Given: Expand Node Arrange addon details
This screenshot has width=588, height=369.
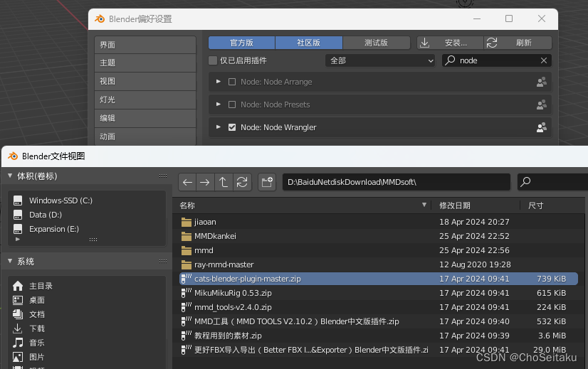Looking at the screenshot, I should click(x=219, y=82).
